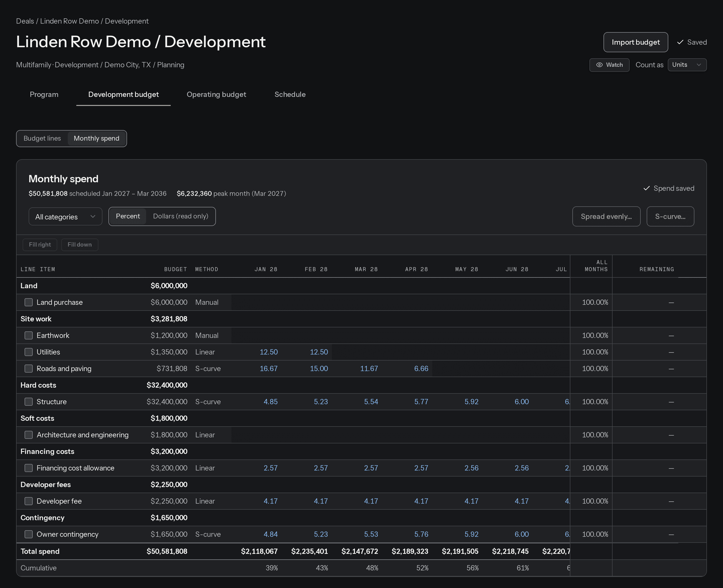723x588 pixels.
Task: Click the Manual method for Earthwork
Action: coord(207,335)
